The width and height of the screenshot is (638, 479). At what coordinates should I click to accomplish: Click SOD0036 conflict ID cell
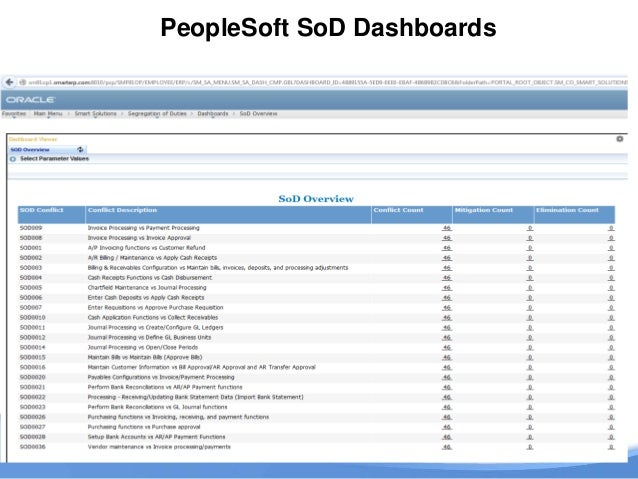point(33,447)
